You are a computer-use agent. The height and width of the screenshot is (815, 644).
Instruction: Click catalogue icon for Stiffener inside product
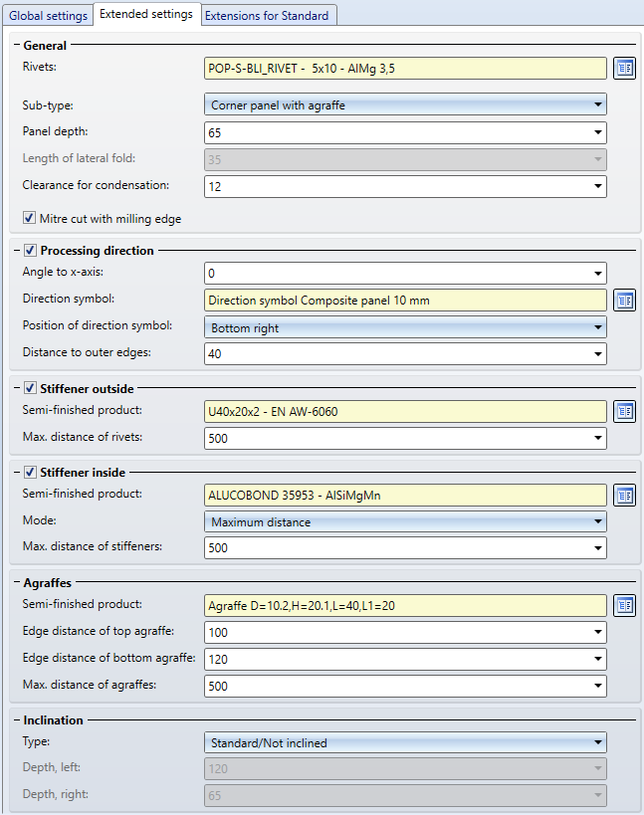pyautogui.click(x=624, y=495)
